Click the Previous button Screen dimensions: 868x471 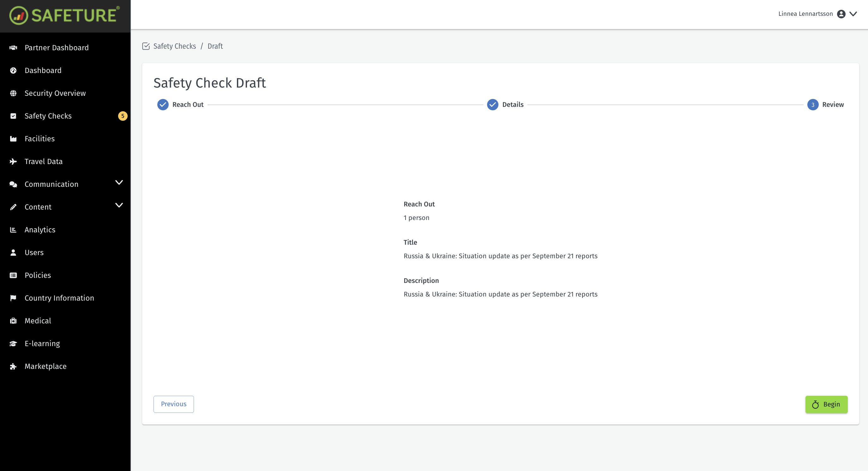click(x=173, y=404)
